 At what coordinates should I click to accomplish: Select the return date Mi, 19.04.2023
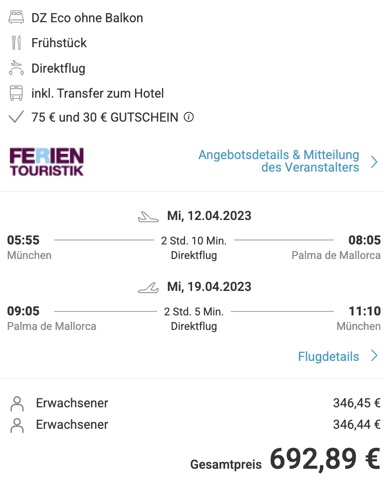pyautogui.click(x=209, y=287)
